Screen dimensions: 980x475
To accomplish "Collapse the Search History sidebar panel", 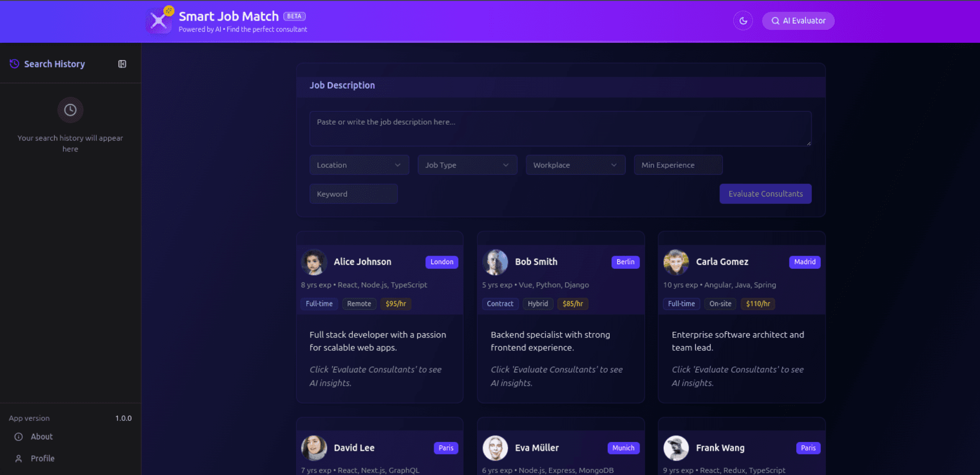I will click(x=122, y=64).
